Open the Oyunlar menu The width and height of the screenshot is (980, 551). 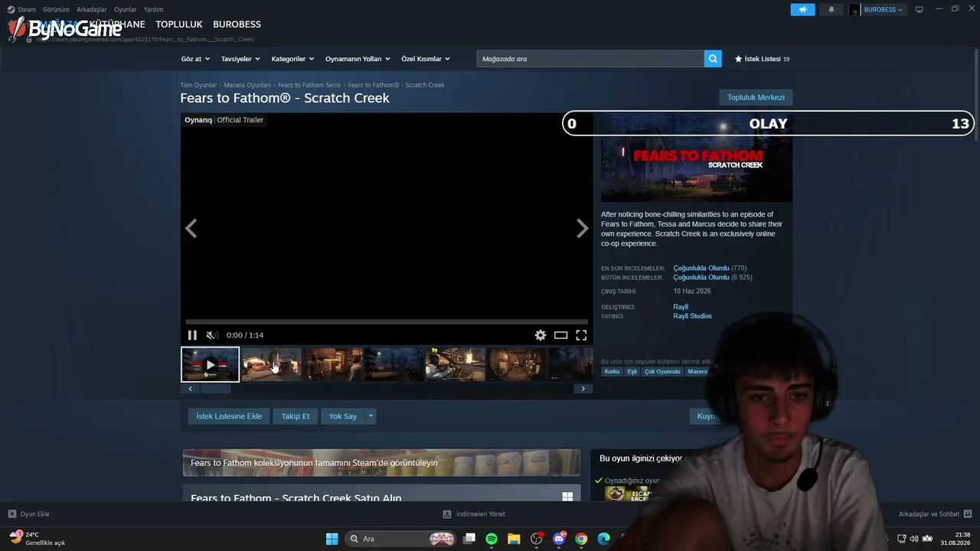point(126,10)
